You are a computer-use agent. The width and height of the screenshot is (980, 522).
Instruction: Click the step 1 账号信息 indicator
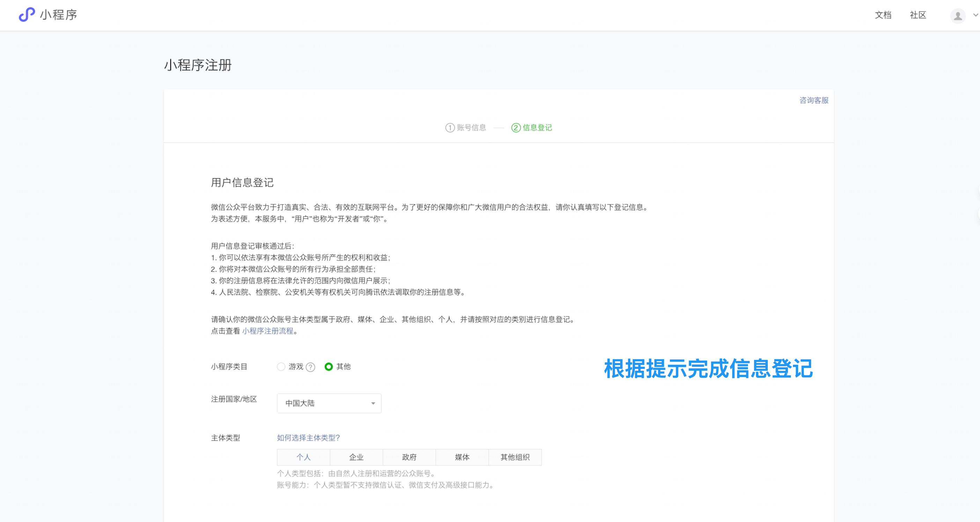point(466,128)
